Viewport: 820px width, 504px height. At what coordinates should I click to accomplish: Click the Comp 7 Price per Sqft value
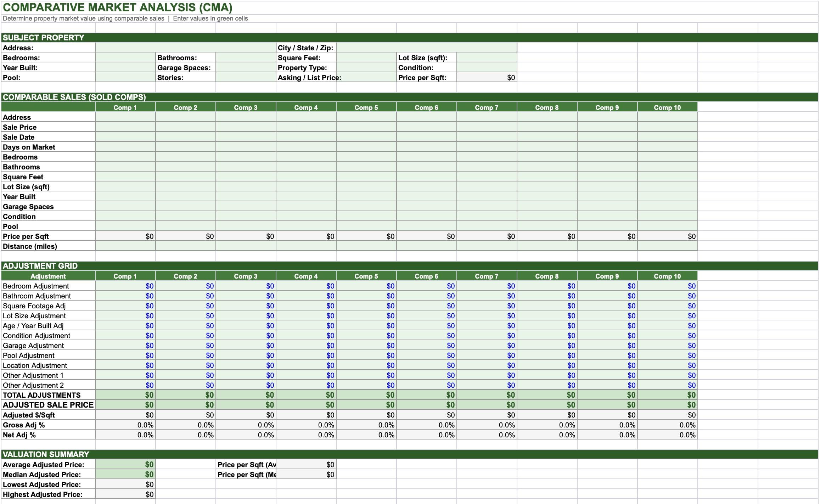pyautogui.click(x=487, y=236)
